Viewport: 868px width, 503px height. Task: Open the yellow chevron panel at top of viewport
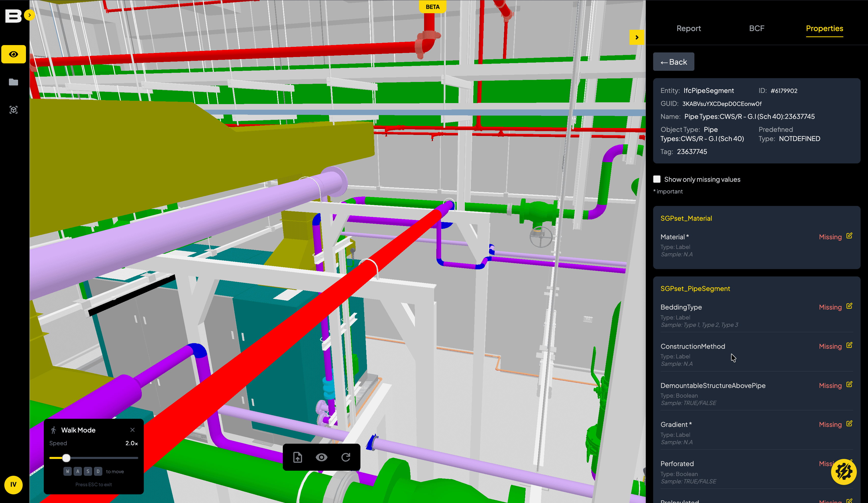click(637, 38)
